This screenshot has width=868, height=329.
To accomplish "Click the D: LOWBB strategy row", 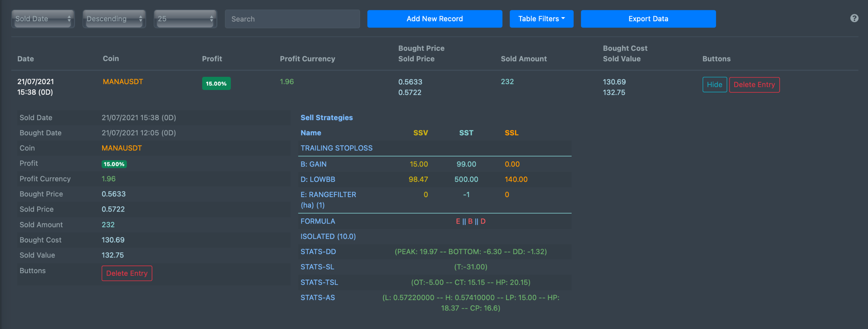I will [x=435, y=179].
